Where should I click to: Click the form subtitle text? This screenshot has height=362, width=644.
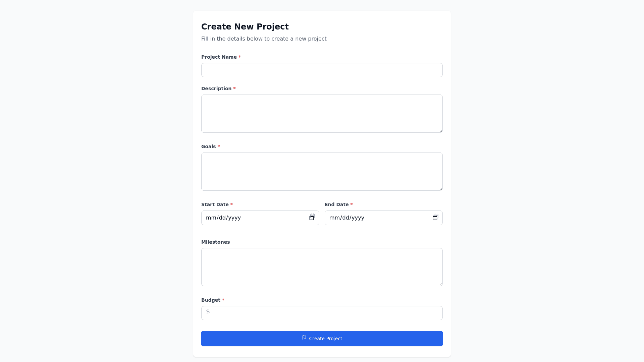pyautogui.click(x=264, y=39)
